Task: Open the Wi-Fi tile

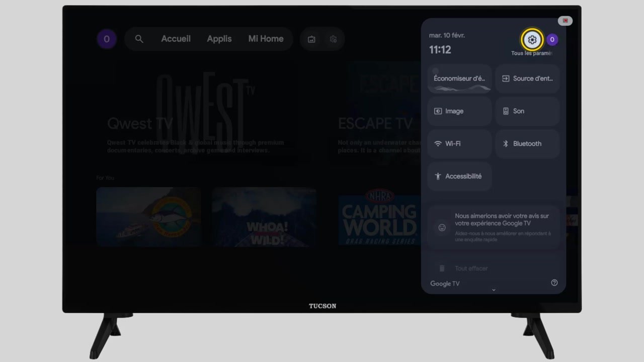Action: [x=459, y=144]
